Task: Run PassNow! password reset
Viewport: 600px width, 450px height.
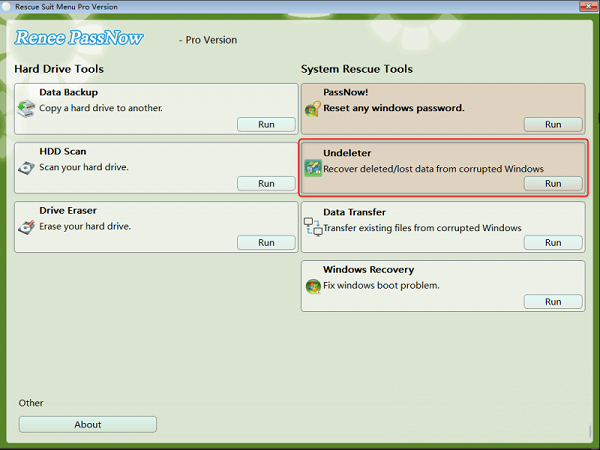Action: pos(553,124)
